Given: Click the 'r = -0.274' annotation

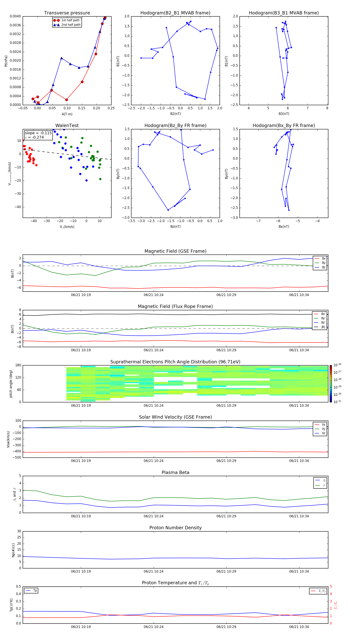Looking at the screenshot, I should [x=35, y=137].
